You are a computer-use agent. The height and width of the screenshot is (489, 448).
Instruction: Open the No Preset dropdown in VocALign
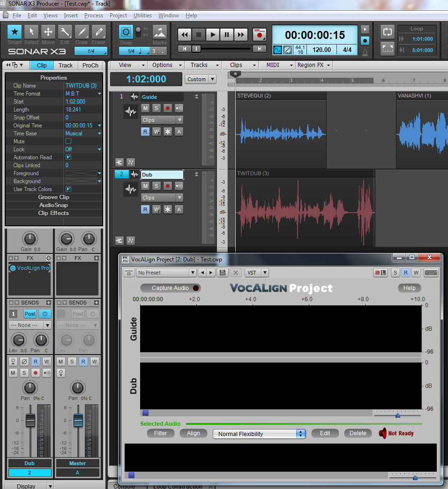166,273
